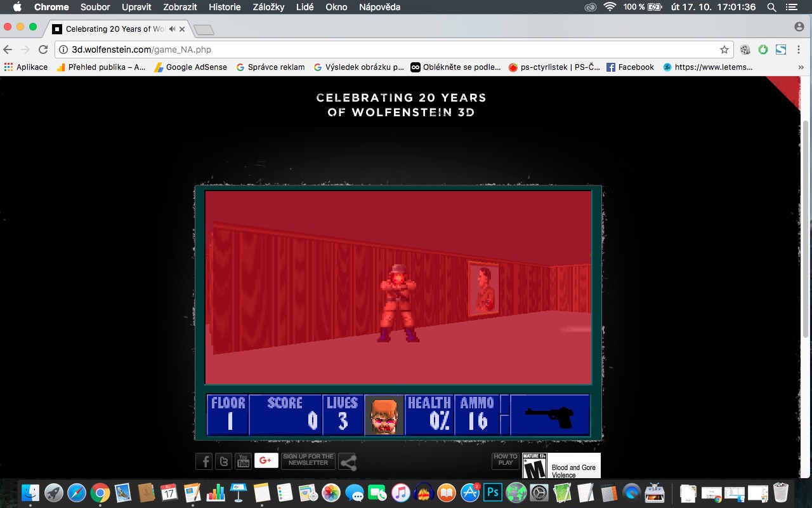Viewport: 812px width, 508px height.
Task: Open Photoshop from the dock
Action: (493, 493)
